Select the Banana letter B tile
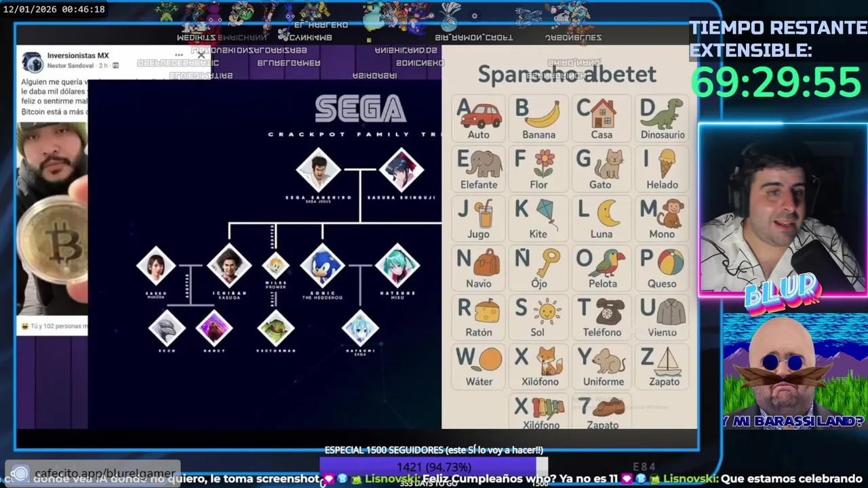The width and height of the screenshot is (868, 488). (x=539, y=119)
